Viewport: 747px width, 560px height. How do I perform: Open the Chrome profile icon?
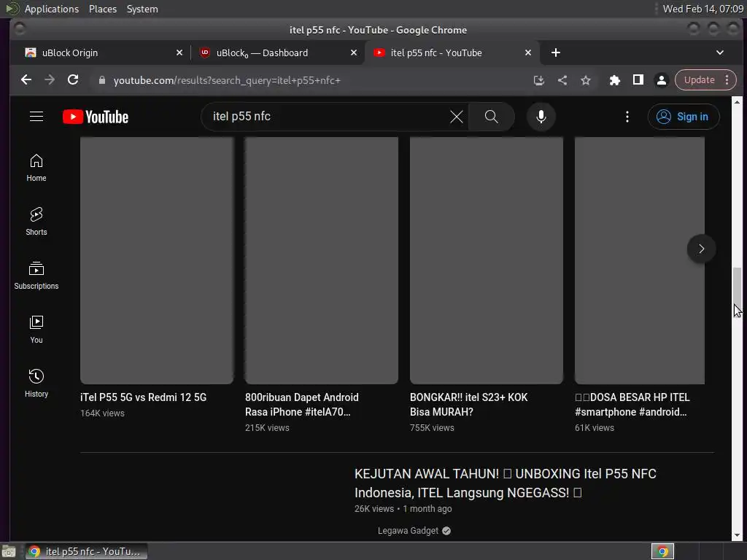[x=661, y=80]
